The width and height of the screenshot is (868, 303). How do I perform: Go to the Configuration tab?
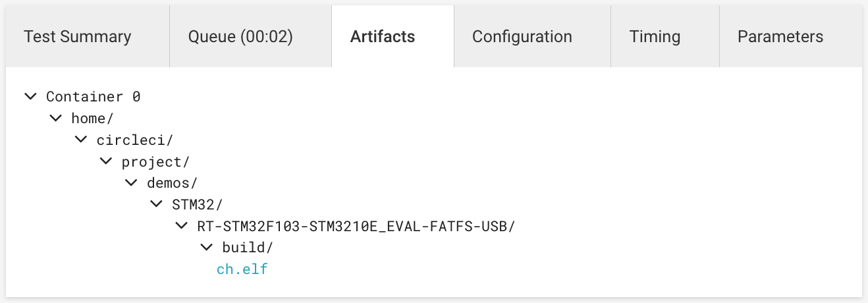[x=522, y=37]
